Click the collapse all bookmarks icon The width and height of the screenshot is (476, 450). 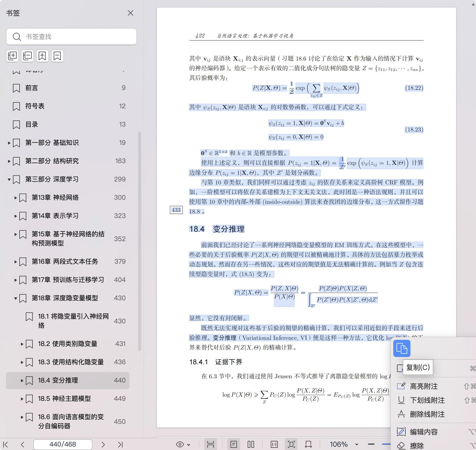tap(27, 56)
